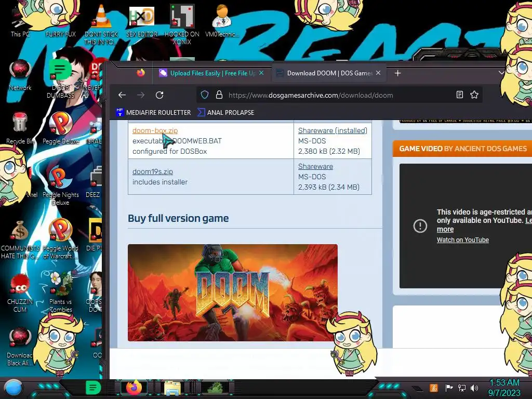Click the 'includes installer' text
The height and width of the screenshot is (399, 532).
[x=160, y=182]
